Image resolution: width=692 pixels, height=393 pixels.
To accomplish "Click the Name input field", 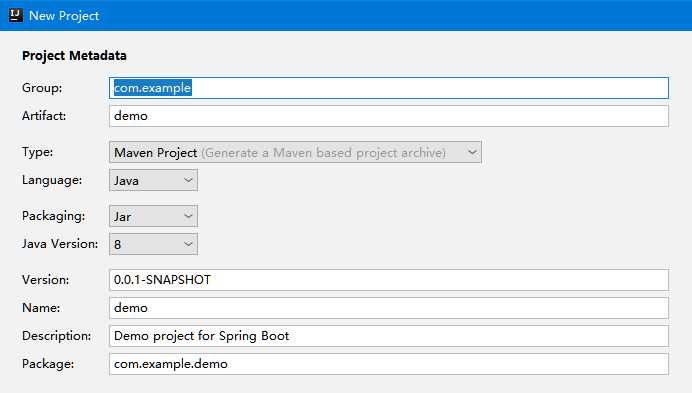I will click(389, 308).
